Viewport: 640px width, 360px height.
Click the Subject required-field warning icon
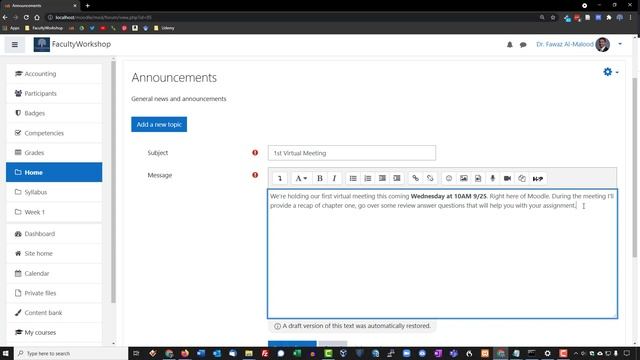(x=255, y=153)
